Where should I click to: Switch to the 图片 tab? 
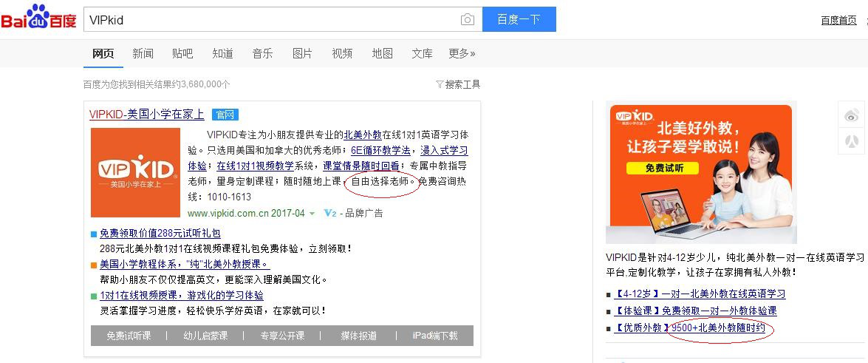pyautogui.click(x=302, y=53)
